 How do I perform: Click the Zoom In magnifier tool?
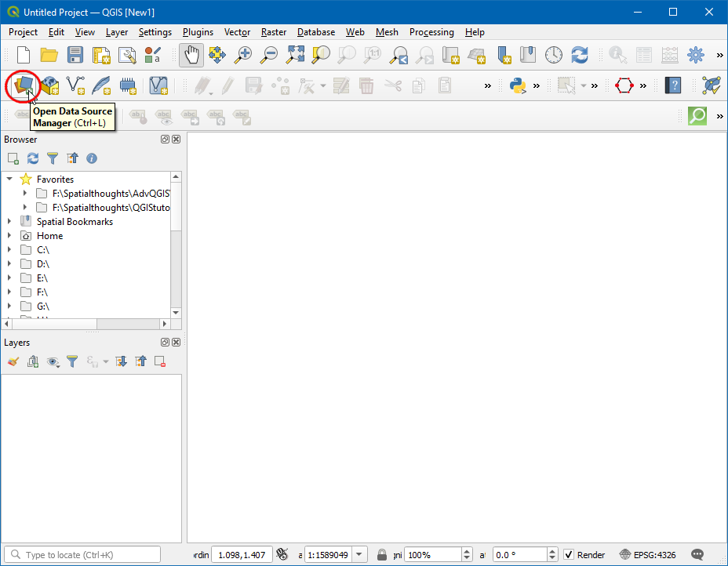pos(243,55)
